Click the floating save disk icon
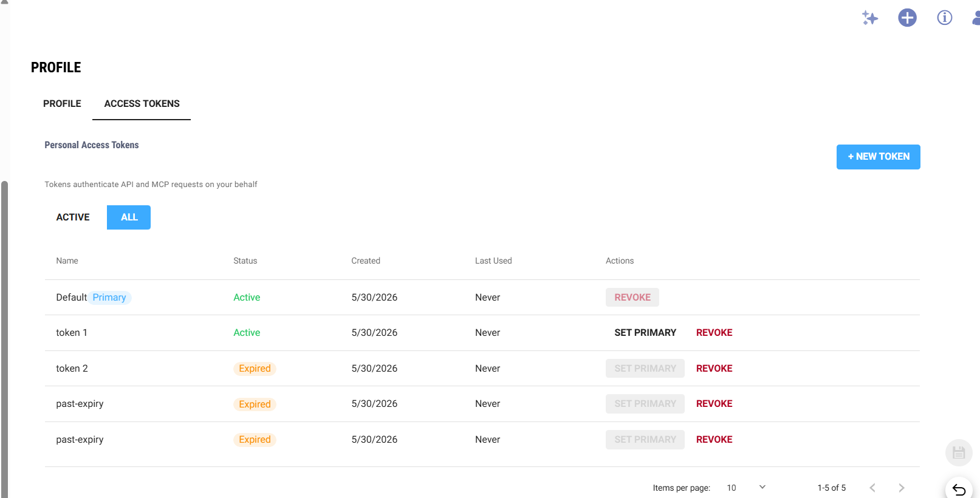Screen dimensions: 980x498 click(x=959, y=452)
